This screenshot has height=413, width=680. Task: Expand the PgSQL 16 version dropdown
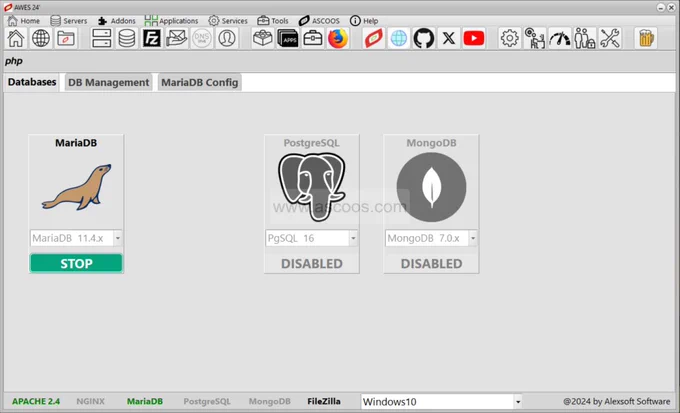(353, 238)
